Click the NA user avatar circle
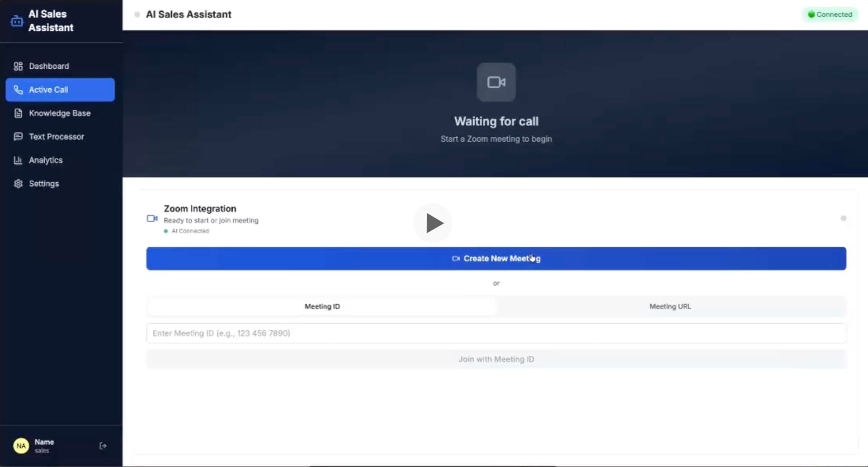The width and height of the screenshot is (868, 467). [x=21, y=445]
